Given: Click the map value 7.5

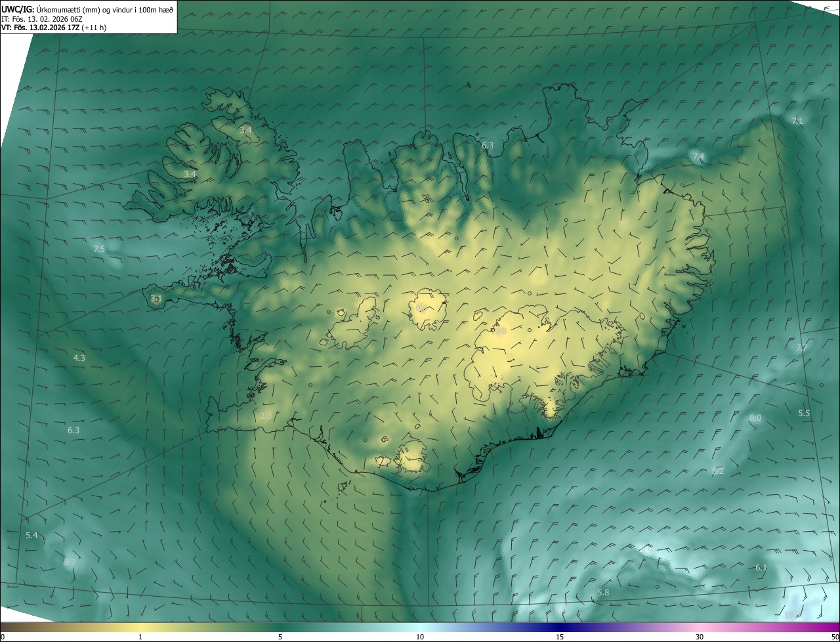Looking at the screenshot, I should click(99, 249).
